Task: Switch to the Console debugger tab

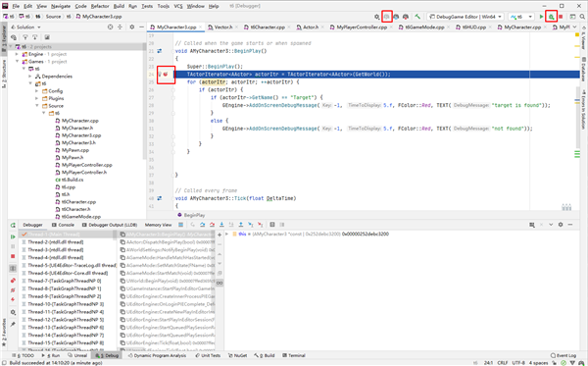Action: point(63,225)
